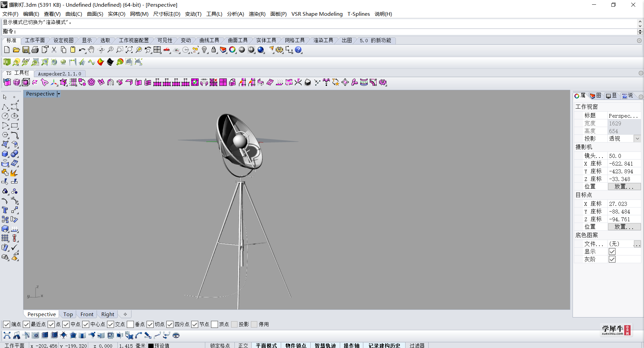The image size is (644, 348).
Task: Toggle 正交 ortho in status bar
Action: [243, 345]
